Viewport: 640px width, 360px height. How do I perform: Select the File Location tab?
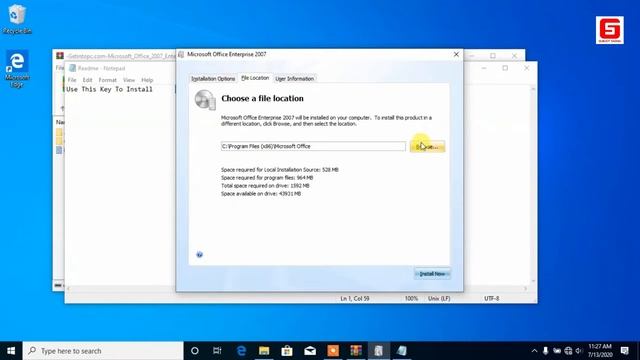[255, 78]
